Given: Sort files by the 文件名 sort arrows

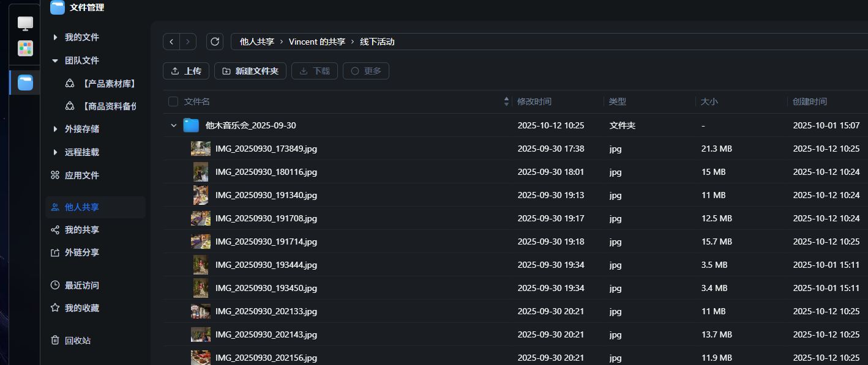Looking at the screenshot, I should [506, 101].
